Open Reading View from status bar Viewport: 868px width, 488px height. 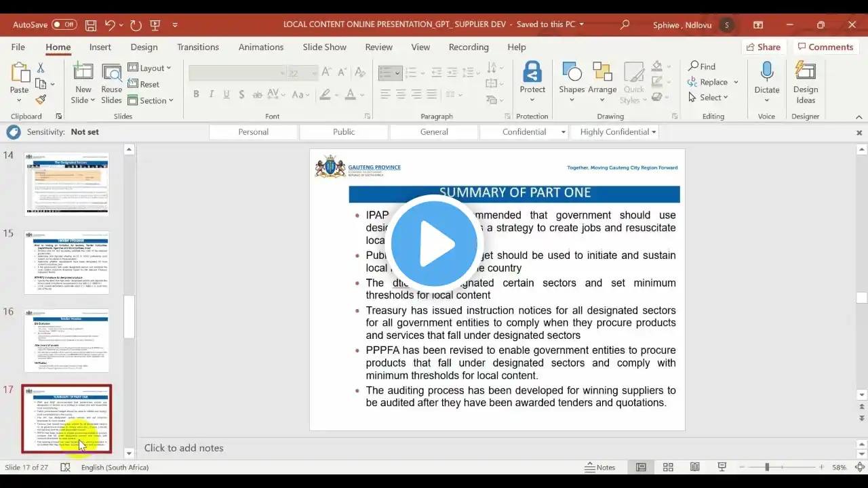tap(694, 467)
